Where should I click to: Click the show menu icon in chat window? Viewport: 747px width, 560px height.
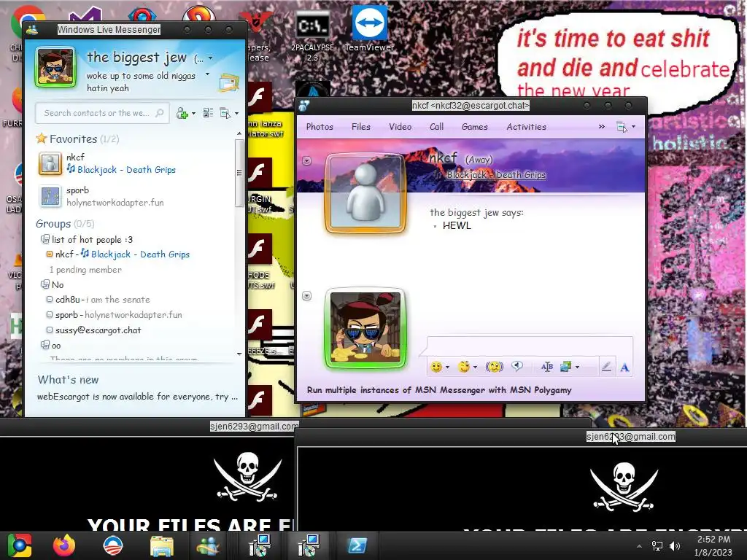(622, 127)
